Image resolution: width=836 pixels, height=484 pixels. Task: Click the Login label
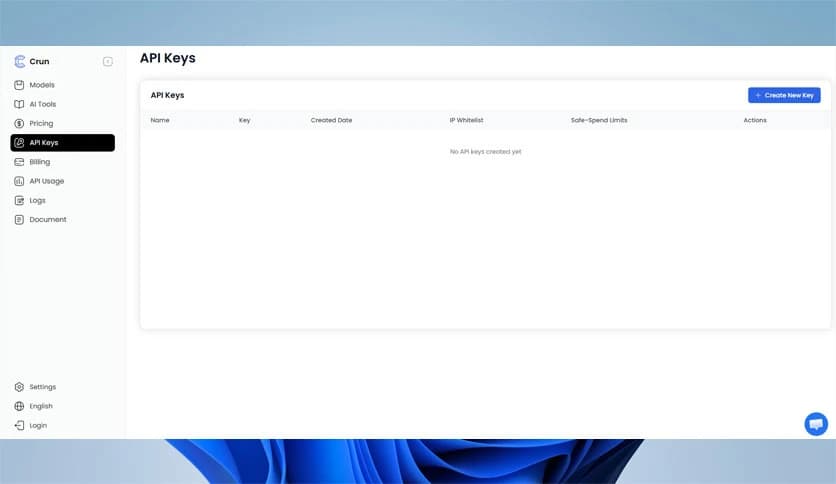[38, 425]
